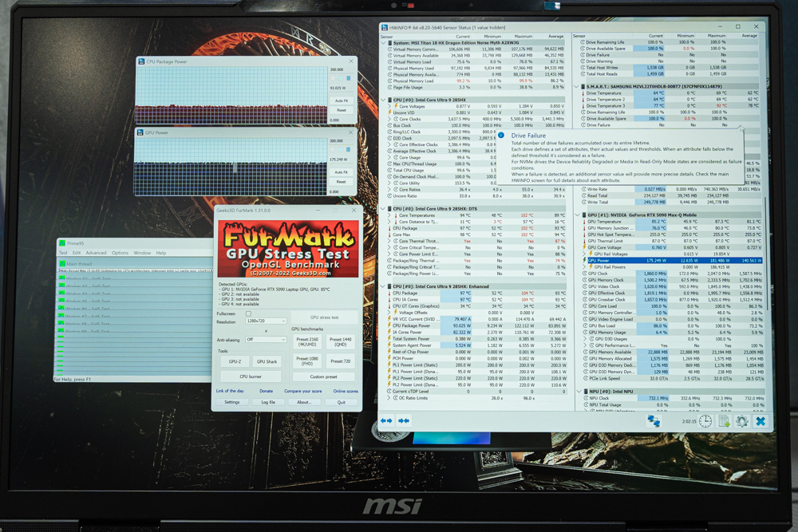The width and height of the screenshot is (798, 532).
Task: Open the Help menu in Prime95
Action: 161,253
